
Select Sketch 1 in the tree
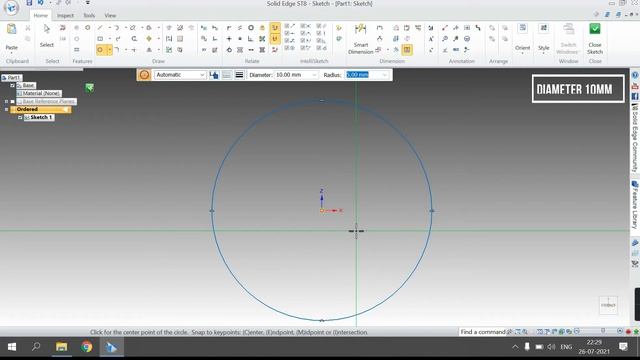point(39,118)
